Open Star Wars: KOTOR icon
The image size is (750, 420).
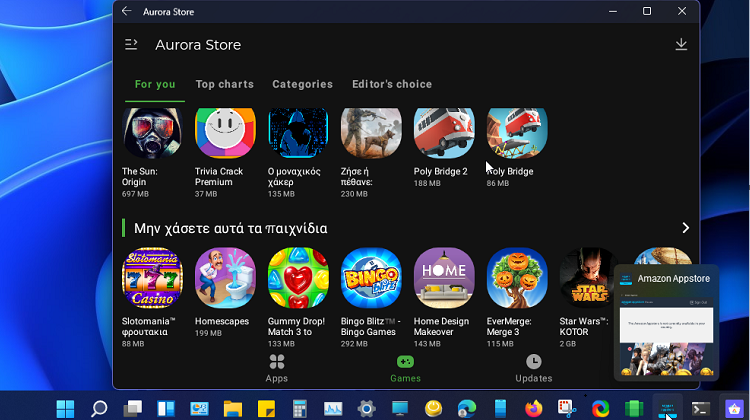point(590,278)
